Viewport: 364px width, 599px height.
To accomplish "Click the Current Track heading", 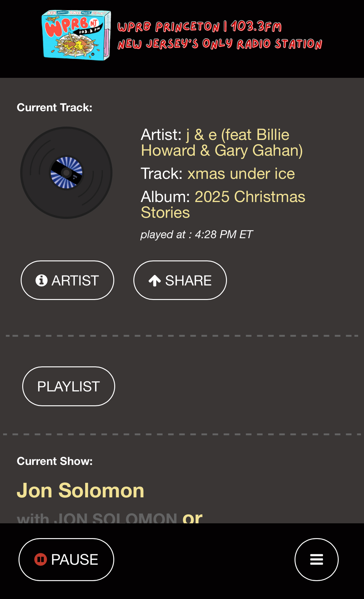I will 55,108.
